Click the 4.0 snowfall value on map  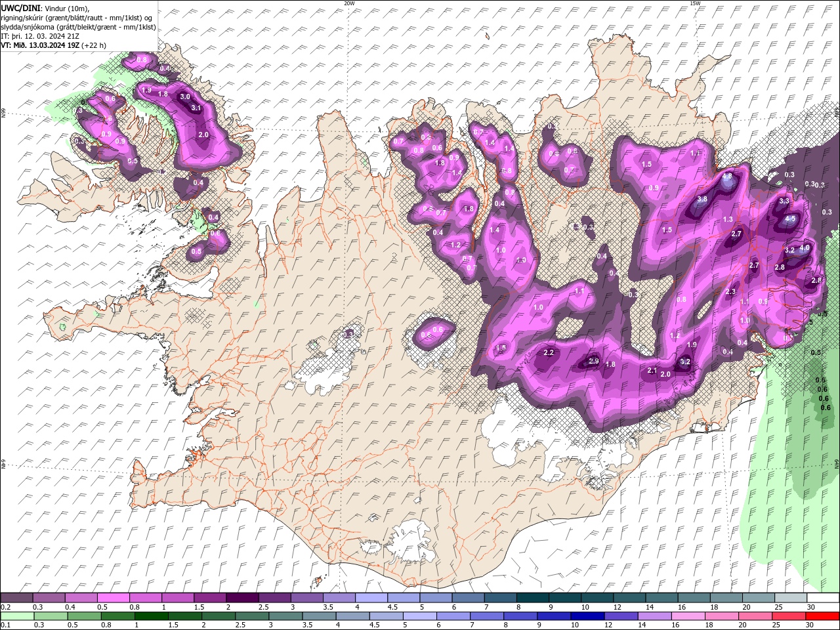[804, 247]
